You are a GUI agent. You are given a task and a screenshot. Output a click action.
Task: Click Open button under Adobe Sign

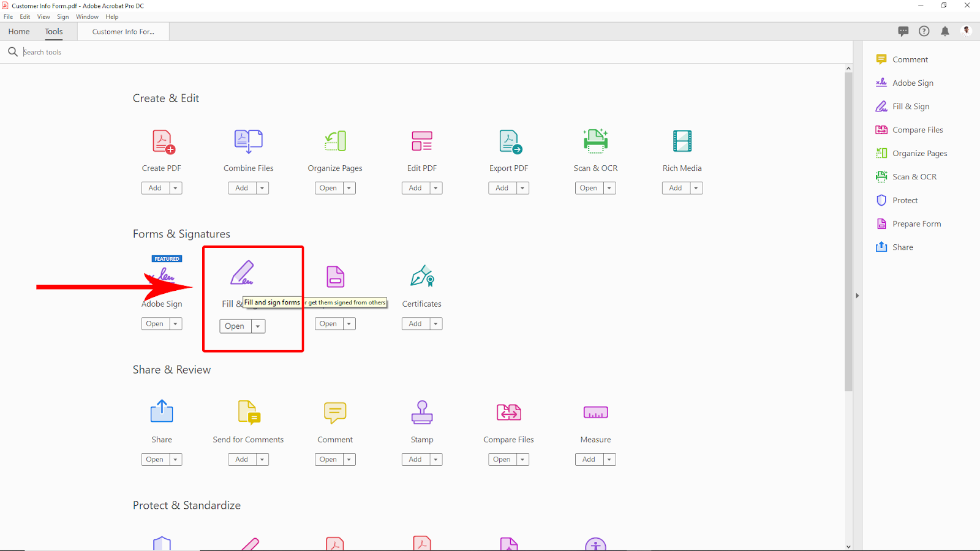155,324
